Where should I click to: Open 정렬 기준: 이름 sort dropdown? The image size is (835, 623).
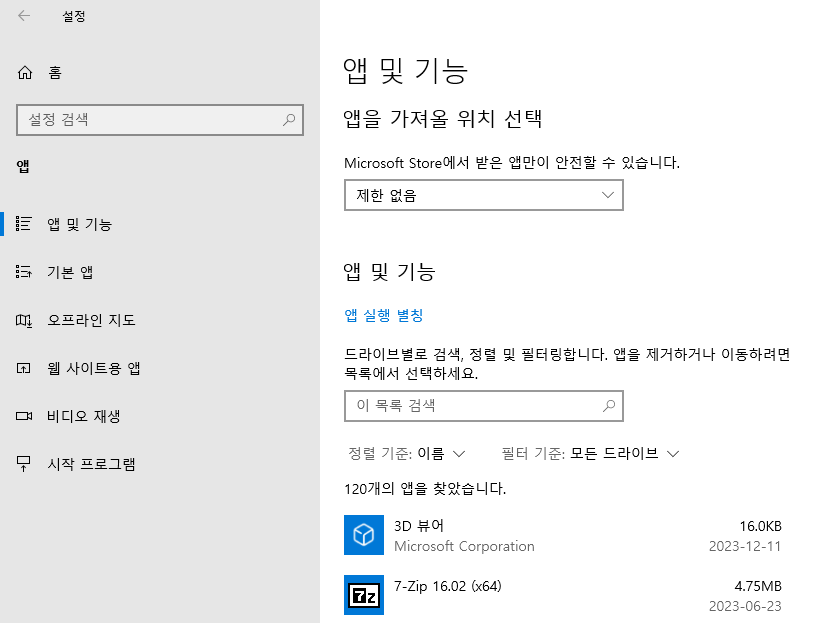click(x=407, y=454)
